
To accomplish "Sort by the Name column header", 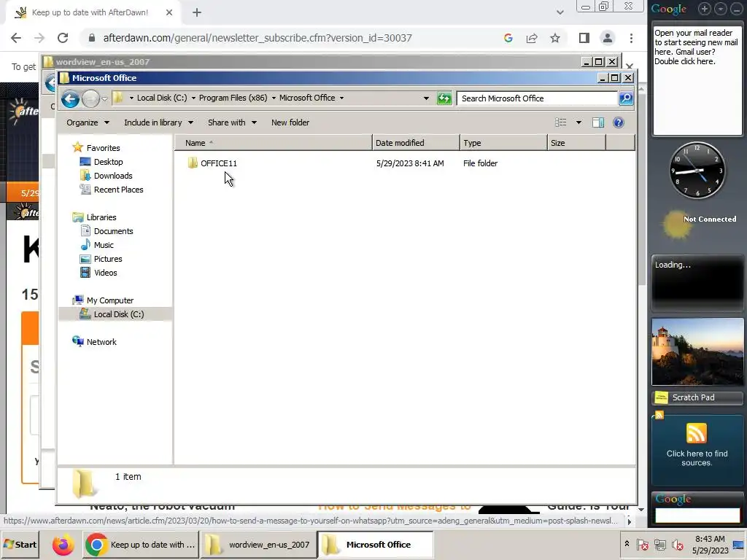I will point(274,143).
